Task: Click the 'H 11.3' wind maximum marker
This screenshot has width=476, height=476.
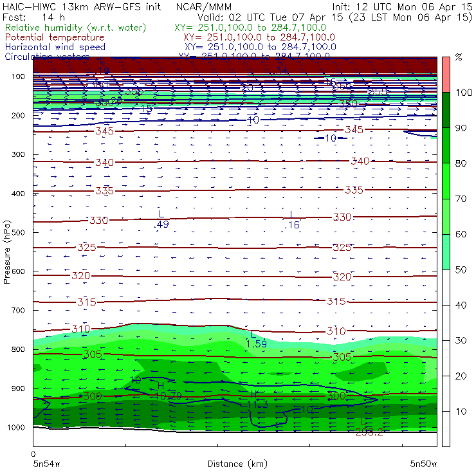Action: (x=257, y=399)
